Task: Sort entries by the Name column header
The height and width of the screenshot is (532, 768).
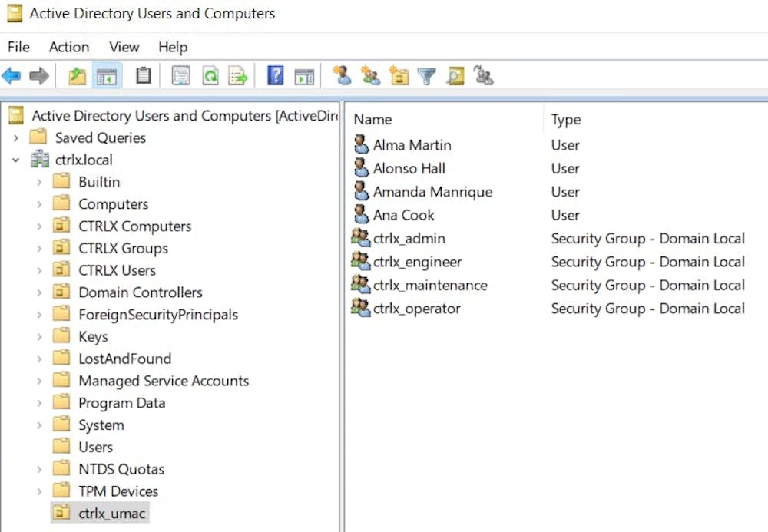Action: coord(372,120)
